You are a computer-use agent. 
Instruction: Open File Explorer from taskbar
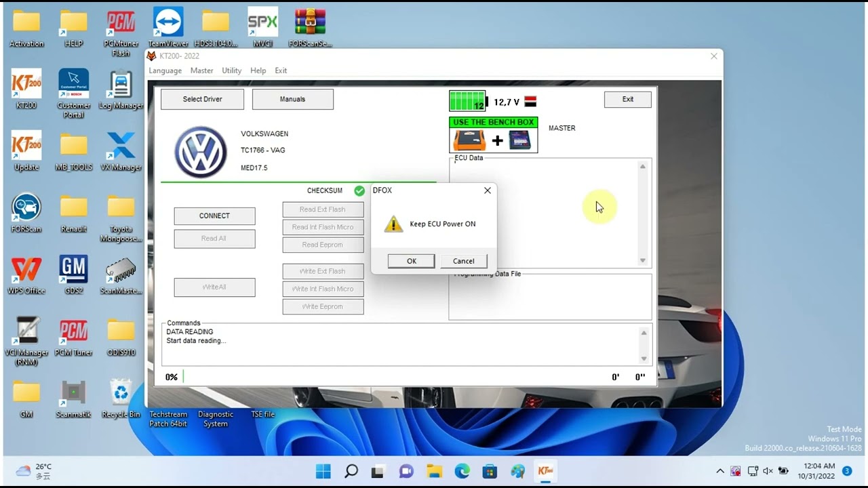434,471
